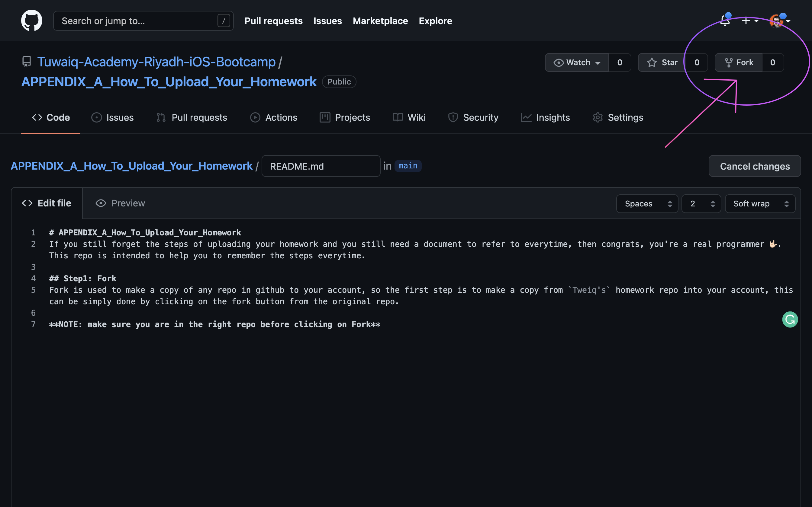Click the Fork button
The image size is (812, 507).
(739, 62)
